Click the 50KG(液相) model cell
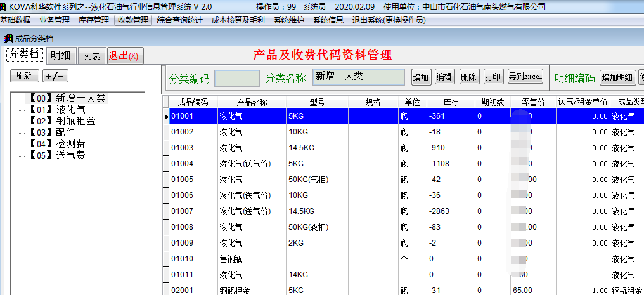Screen dimensions: 644x295 [317, 226]
